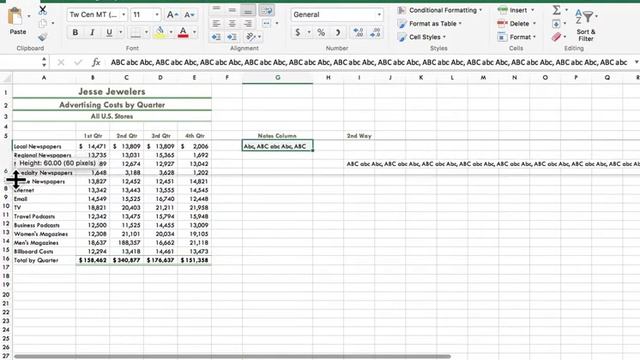Apply Comma Style number format

click(x=338, y=32)
